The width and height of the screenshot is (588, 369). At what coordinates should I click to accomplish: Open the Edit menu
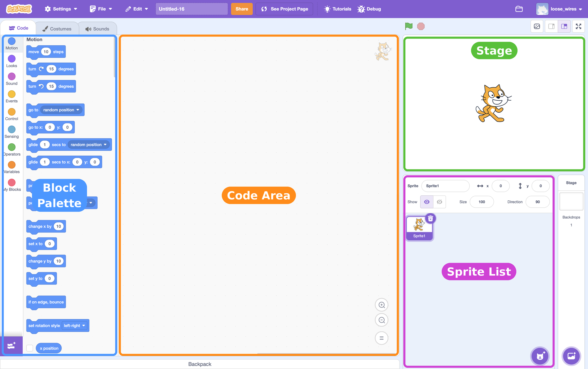click(x=137, y=9)
